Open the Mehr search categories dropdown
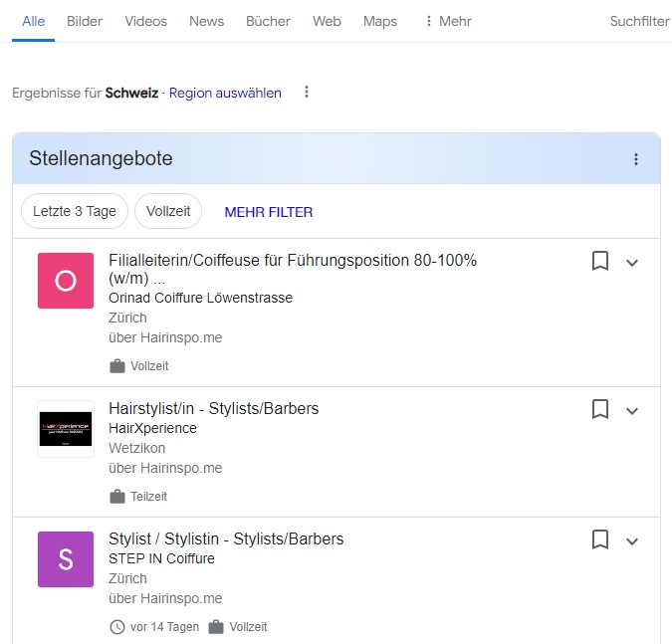672x644 pixels. (447, 21)
